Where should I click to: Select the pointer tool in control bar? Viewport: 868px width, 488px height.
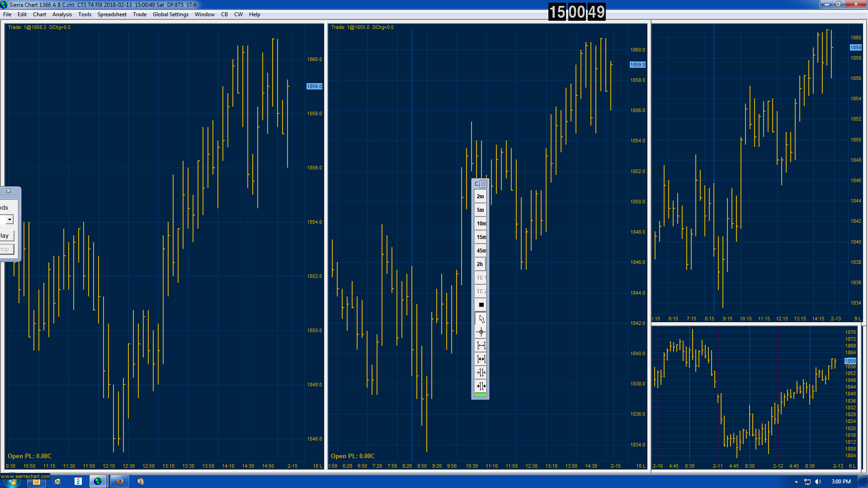tap(481, 319)
